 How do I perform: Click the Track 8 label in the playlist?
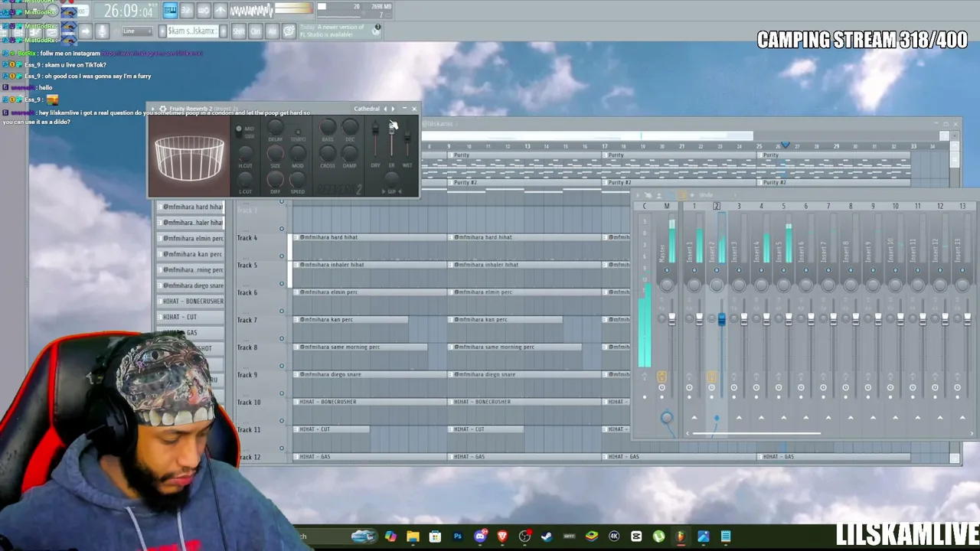coord(247,347)
